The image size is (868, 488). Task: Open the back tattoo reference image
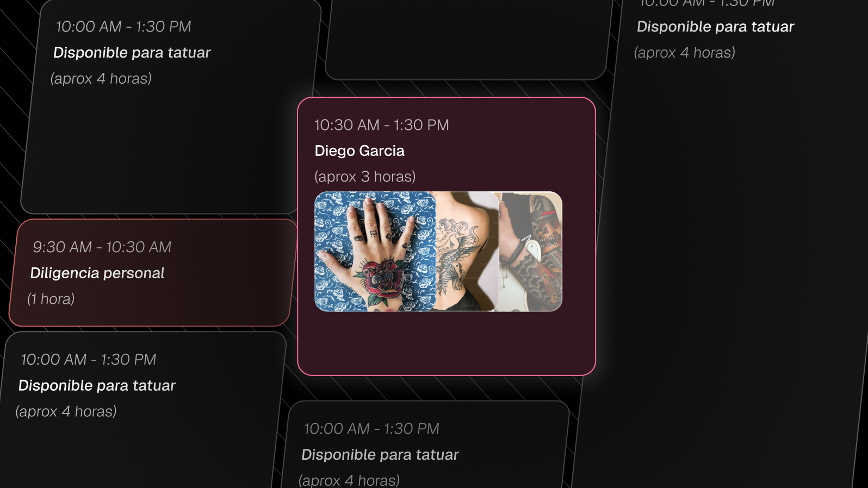pyautogui.click(x=467, y=252)
